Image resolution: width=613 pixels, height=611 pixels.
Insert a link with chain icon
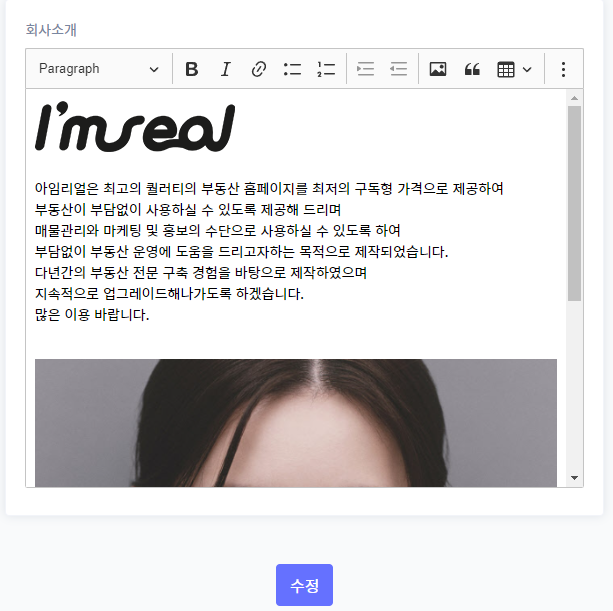pos(259,69)
